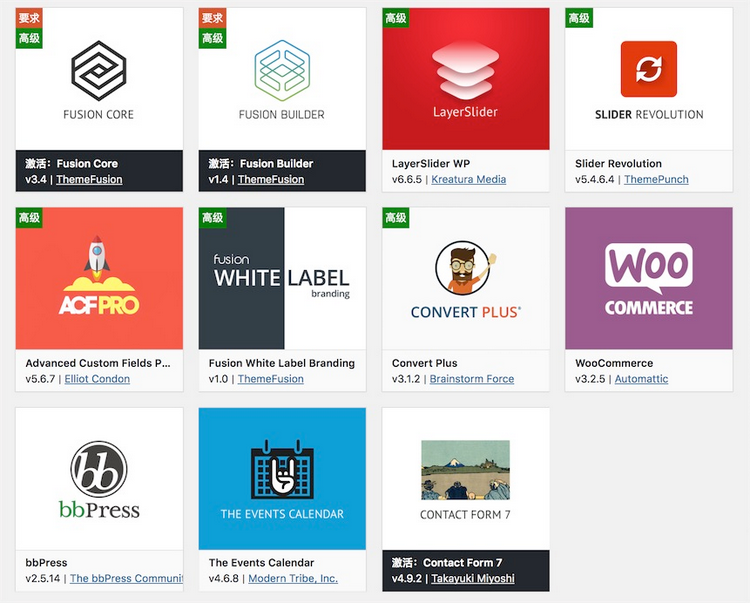This screenshot has width=750, height=603.
Task: Click the 激活: Contact Form 7 title
Action: click(447, 562)
